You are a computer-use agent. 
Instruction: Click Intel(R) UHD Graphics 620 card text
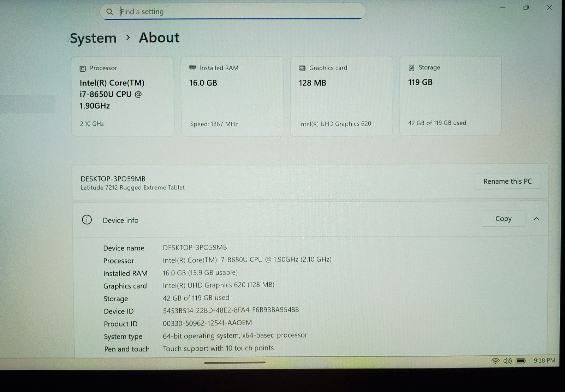(x=335, y=124)
